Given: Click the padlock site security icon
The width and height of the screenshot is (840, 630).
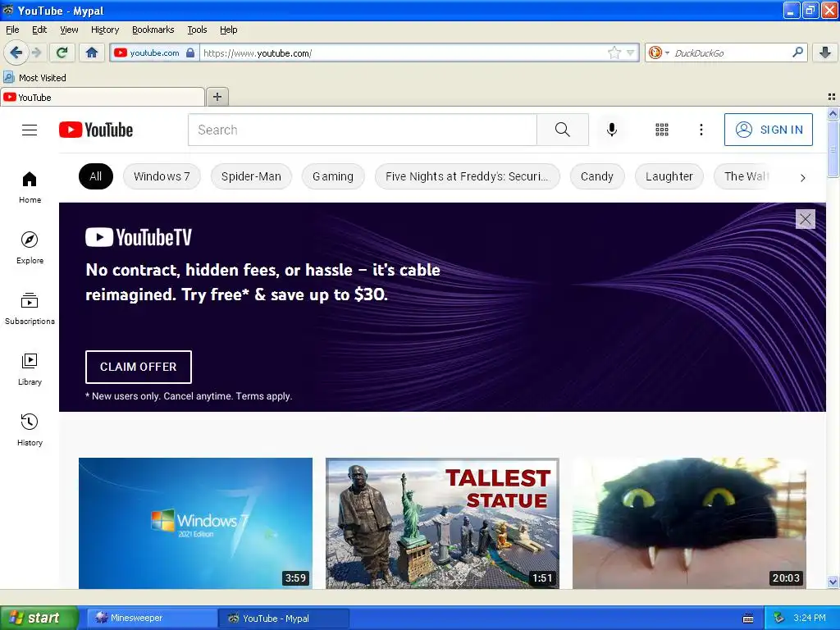Looking at the screenshot, I should [x=190, y=52].
